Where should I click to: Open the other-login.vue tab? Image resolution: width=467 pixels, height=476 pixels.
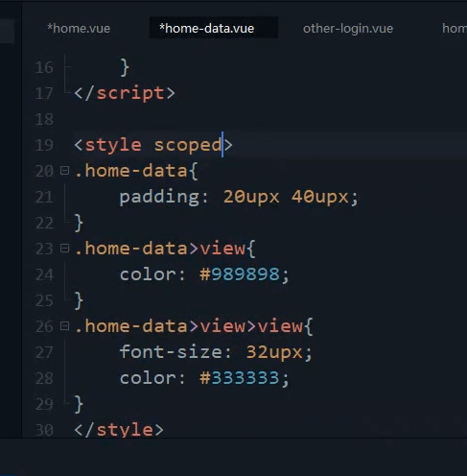tap(348, 29)
